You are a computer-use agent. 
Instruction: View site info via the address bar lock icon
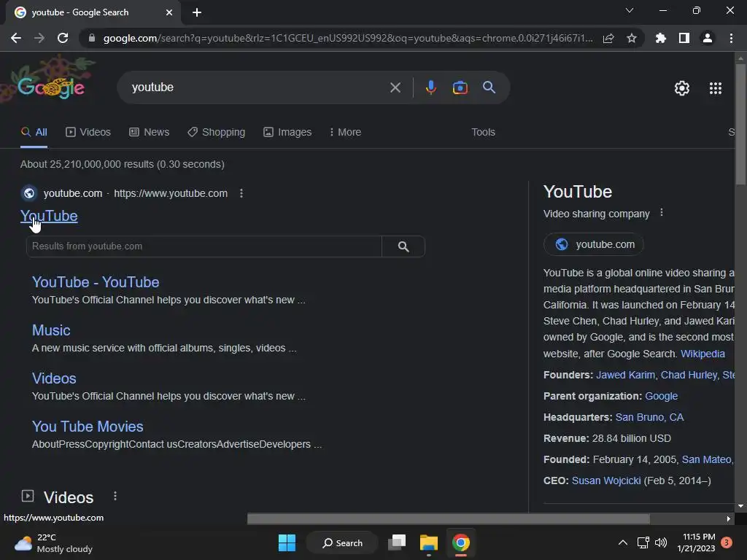point(92,38)
